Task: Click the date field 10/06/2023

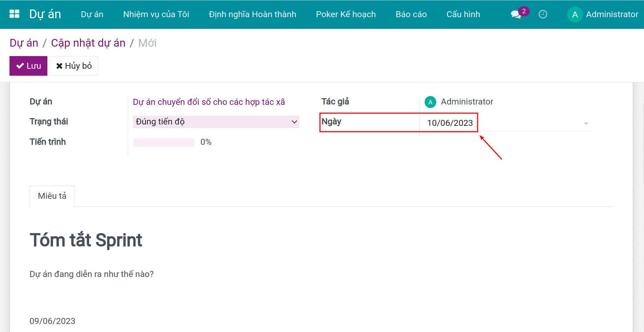Action: 450,123
